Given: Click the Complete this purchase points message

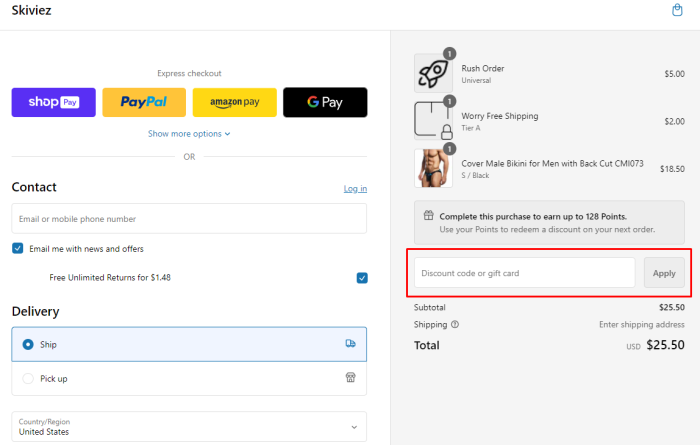Looking at the screenshot, I should pos(533,216).
